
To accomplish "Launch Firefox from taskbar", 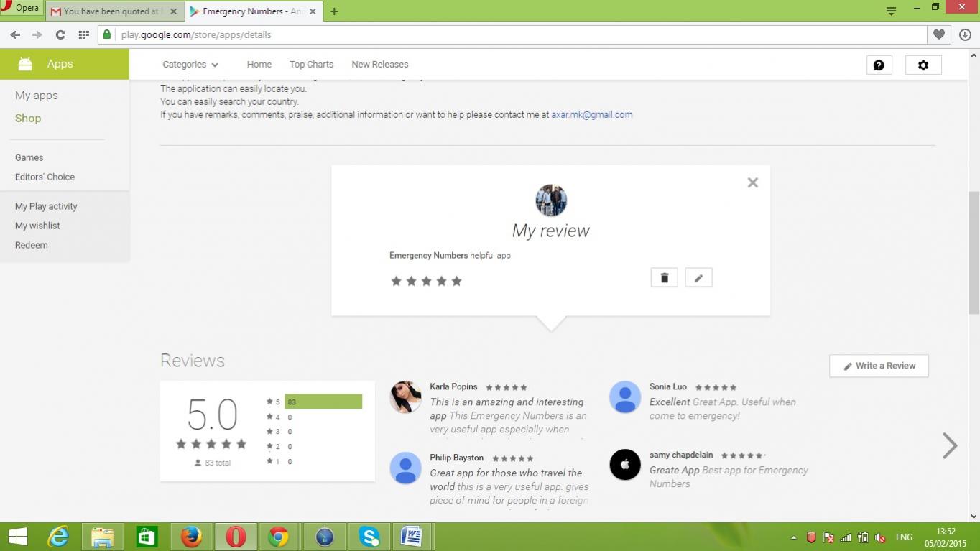I will tap(191, 537).
